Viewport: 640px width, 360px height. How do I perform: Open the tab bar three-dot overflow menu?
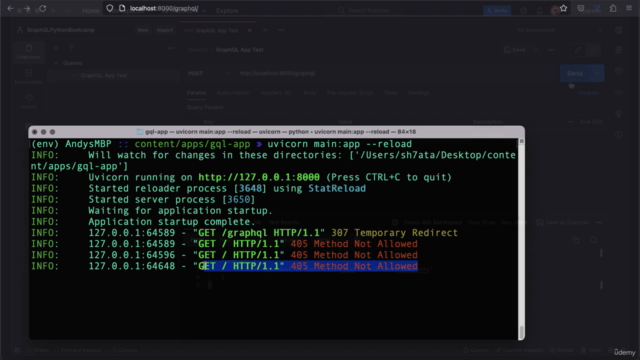coord(281,30)
